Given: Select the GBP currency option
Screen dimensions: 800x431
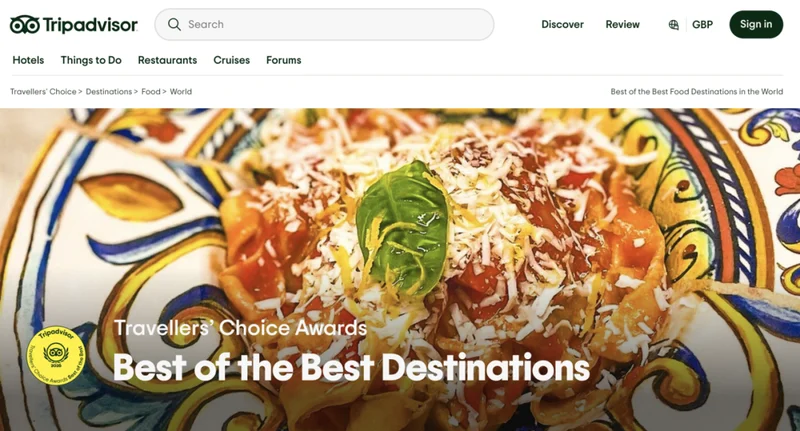Looking at the screenshot, I should (x=702, y=24).
